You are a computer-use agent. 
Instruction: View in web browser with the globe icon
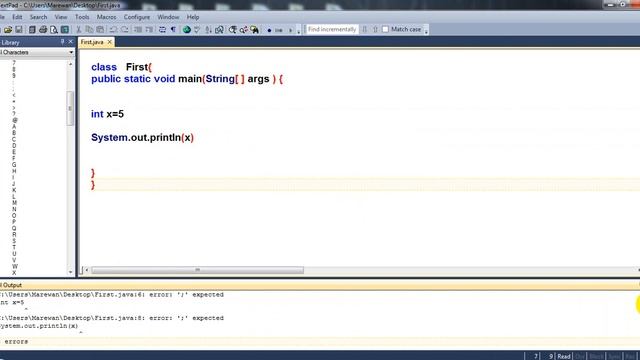pyautogui.click(x=187, y=29)
